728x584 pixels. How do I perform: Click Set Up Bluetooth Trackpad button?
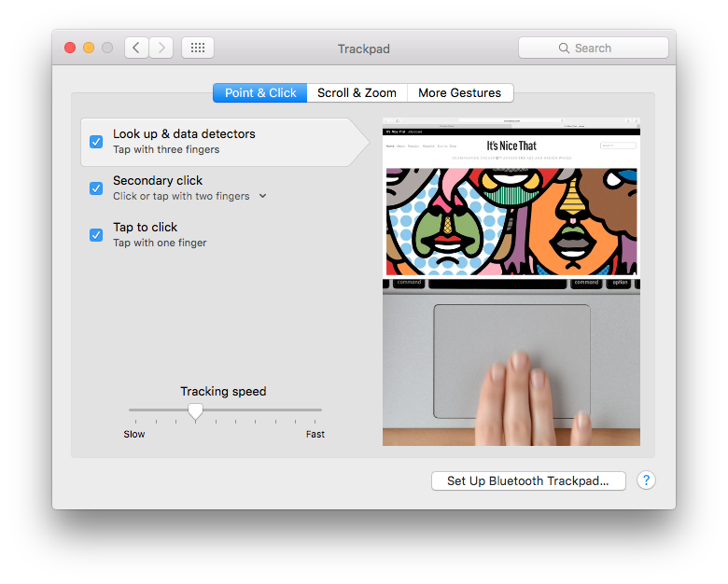tap(528, 480)
